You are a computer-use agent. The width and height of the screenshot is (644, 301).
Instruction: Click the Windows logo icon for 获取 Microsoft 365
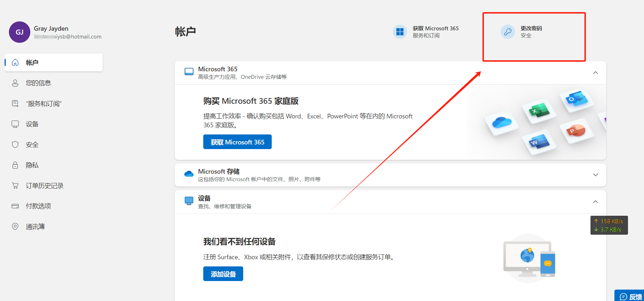click(x=400, y=32)
